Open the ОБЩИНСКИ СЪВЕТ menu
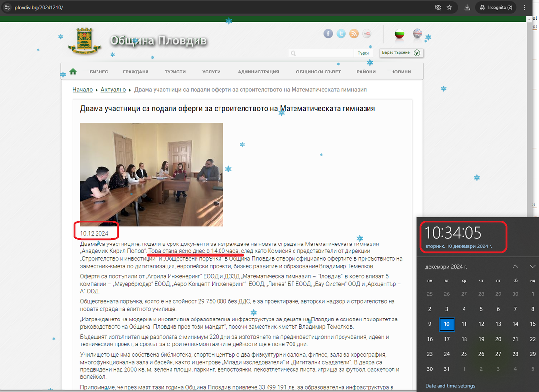 tap(318, 72)
